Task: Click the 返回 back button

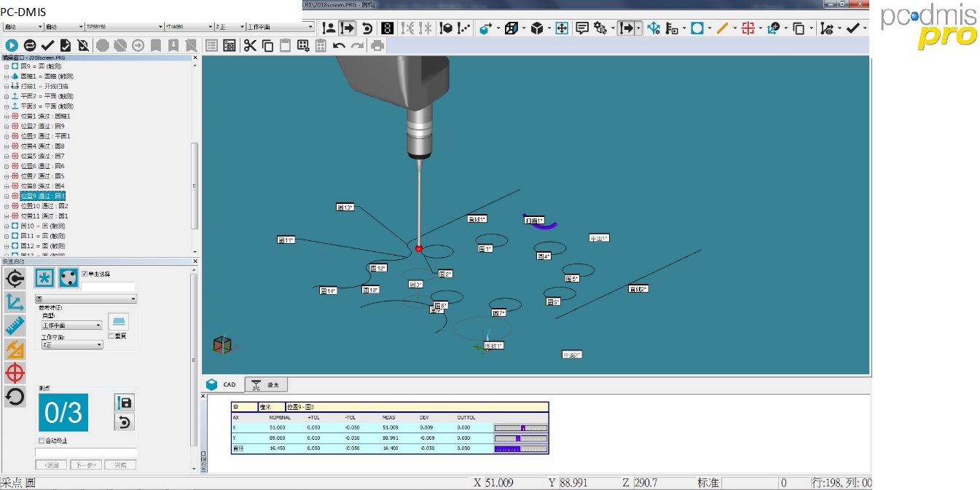Action: click(x=51, y=465)
